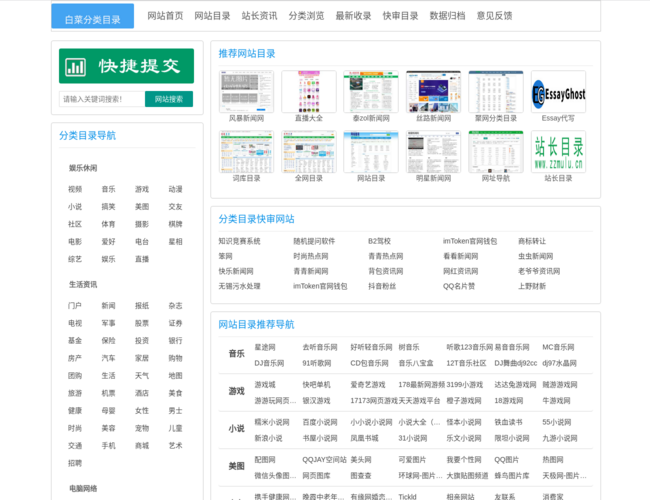Click the 美图 row heading

tap(236, 466)
